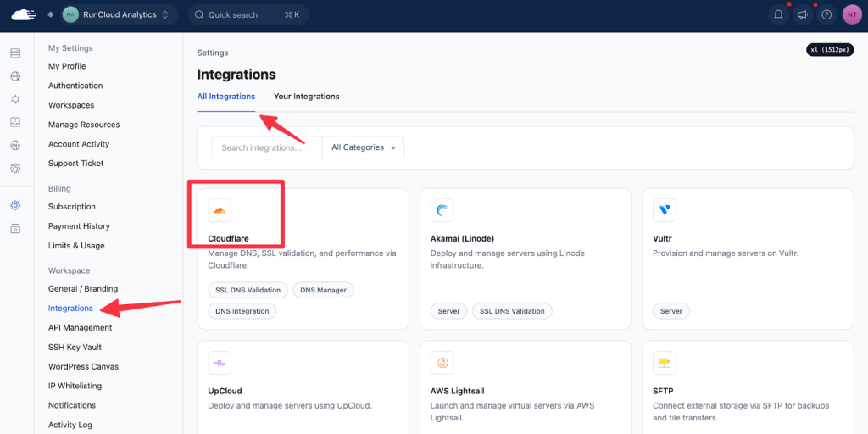868x434 pixels.
Task: Click Akamai's SSL DNS Validation tag
Action: tap(512, 311)
